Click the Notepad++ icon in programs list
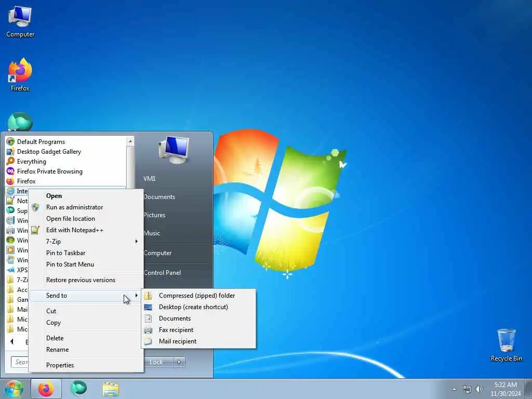The width and height of the screenshot is (532, 399). point(10,201)
